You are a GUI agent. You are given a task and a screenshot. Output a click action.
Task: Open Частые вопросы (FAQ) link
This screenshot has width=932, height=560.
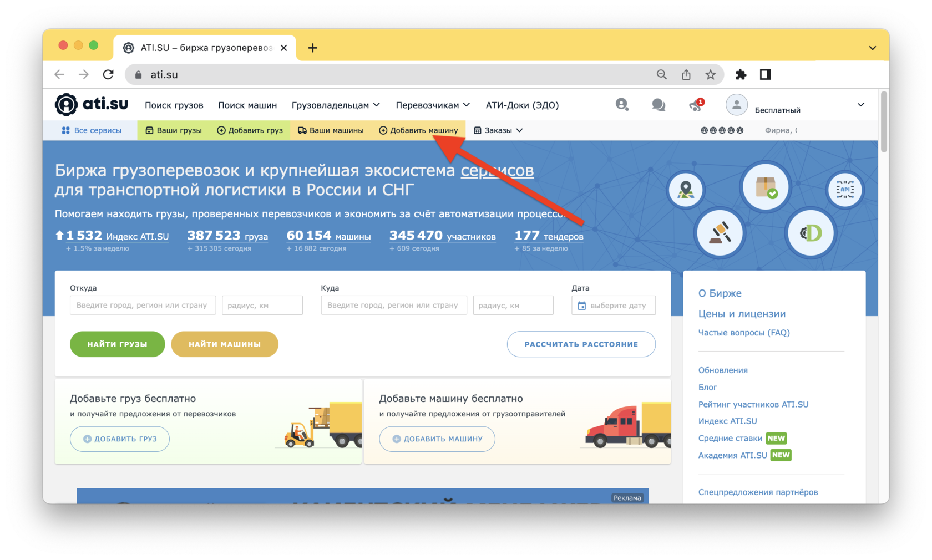point(744,333)
